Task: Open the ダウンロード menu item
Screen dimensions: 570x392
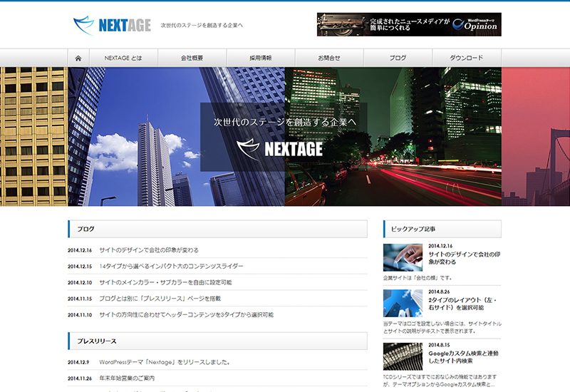Action: point(467,58)
